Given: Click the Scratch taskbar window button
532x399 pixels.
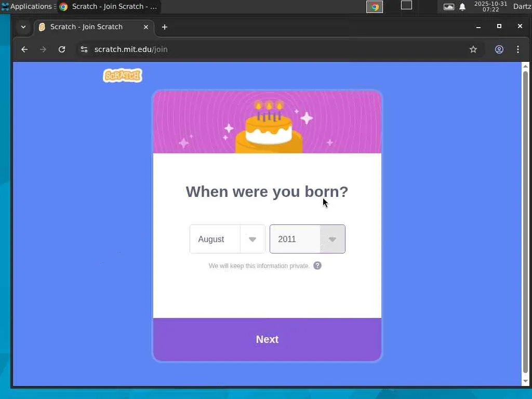Looking at the screenshot, I should tap(109, 6).
